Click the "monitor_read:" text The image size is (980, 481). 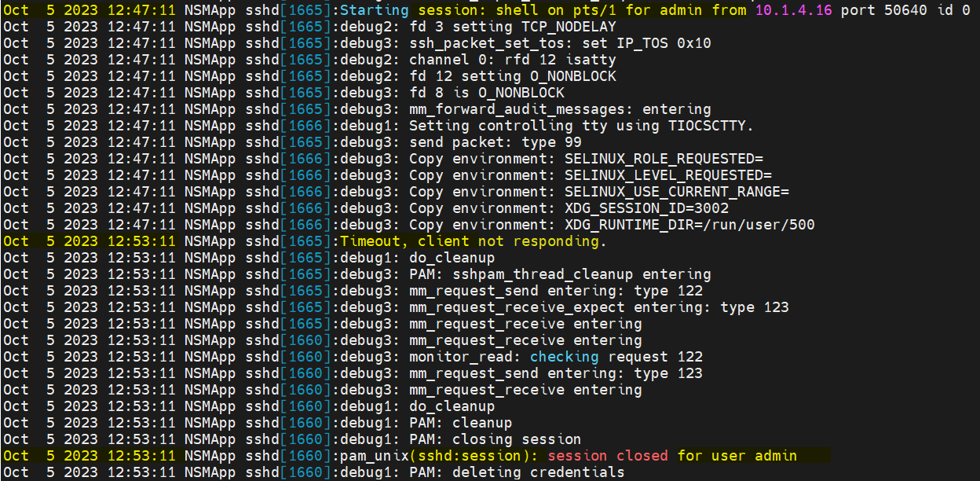click(x=465, y=357)
